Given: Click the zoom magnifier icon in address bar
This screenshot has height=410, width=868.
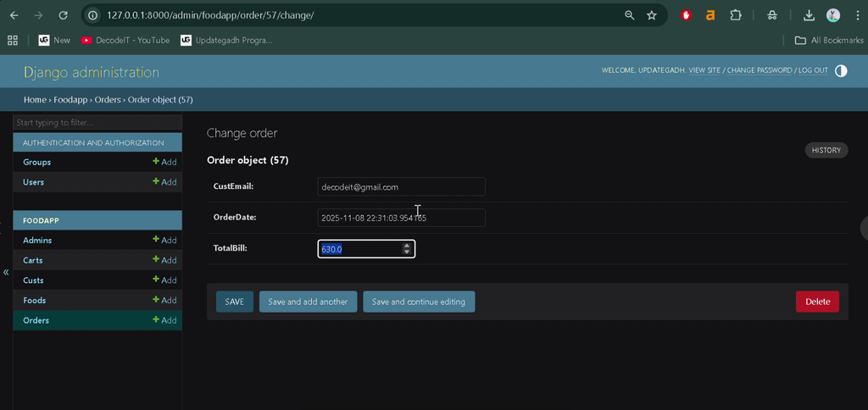Looking at the screenshot, I should [x=630, y=15].
